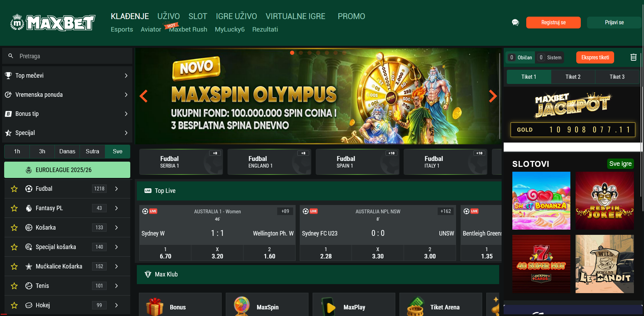Toggle favorite star for Košarka

14,228
